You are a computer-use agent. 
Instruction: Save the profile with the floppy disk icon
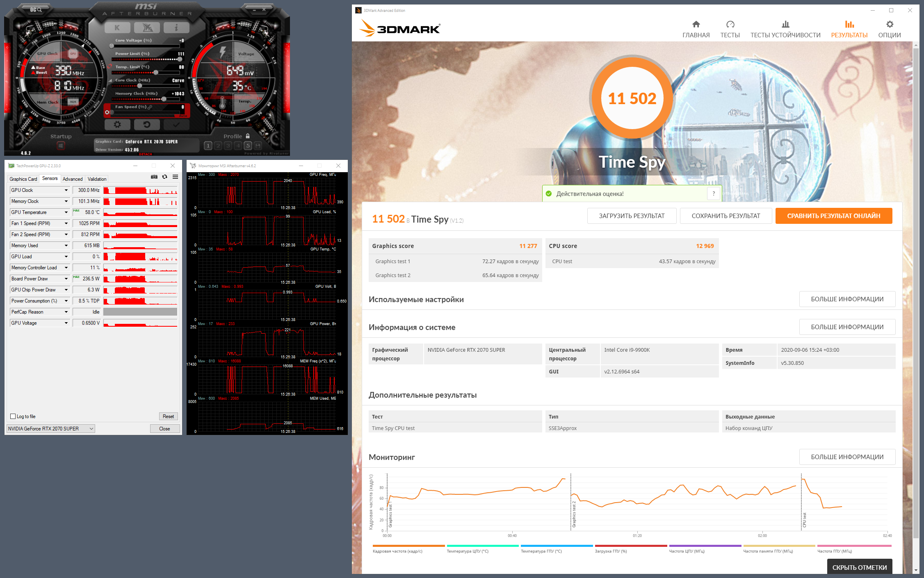point(258,146)
